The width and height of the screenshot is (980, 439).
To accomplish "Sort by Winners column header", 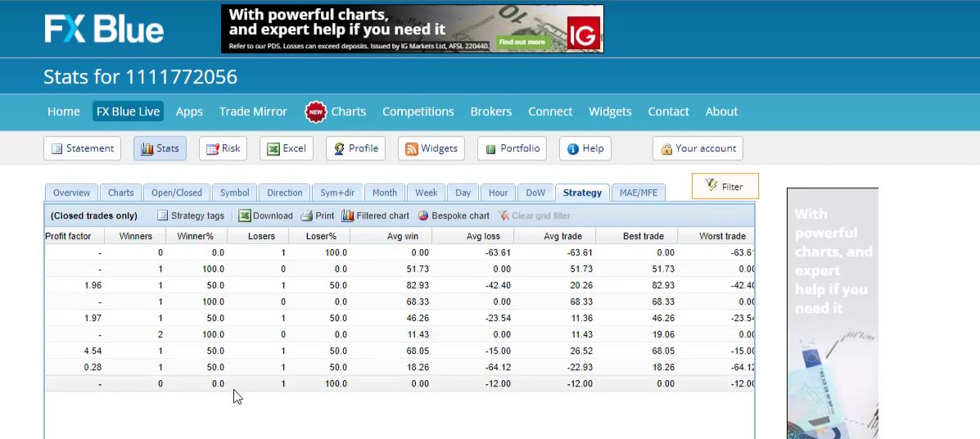I will [x=134, y=236].
